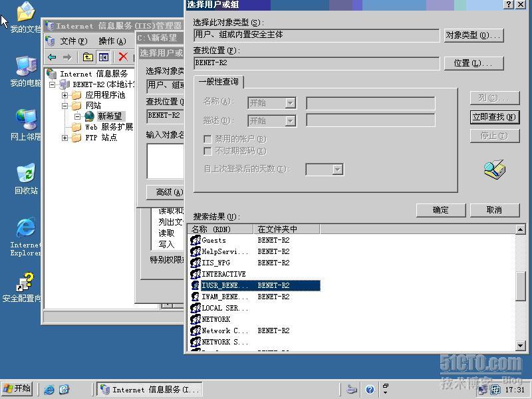Select the Network C... group icon
This screenshot has width=532, height=399.
coord(196,331)
